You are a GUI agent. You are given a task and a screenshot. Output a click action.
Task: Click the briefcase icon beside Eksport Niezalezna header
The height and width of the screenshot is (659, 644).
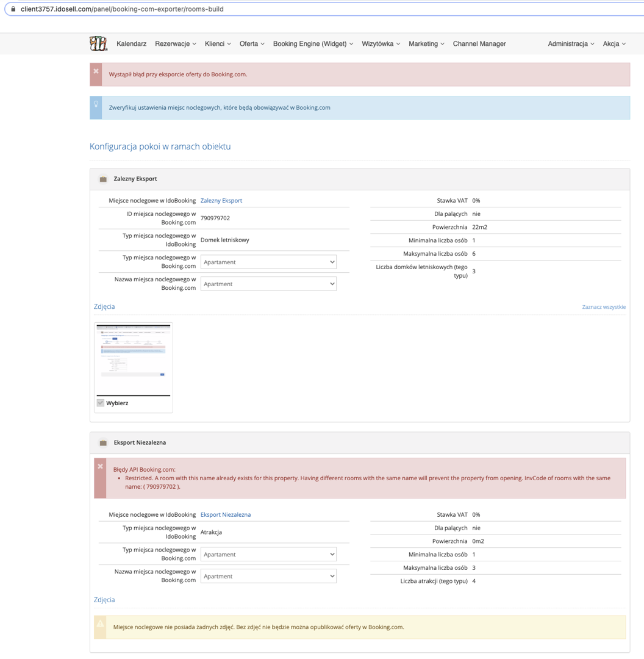click(x=103, y=443)
